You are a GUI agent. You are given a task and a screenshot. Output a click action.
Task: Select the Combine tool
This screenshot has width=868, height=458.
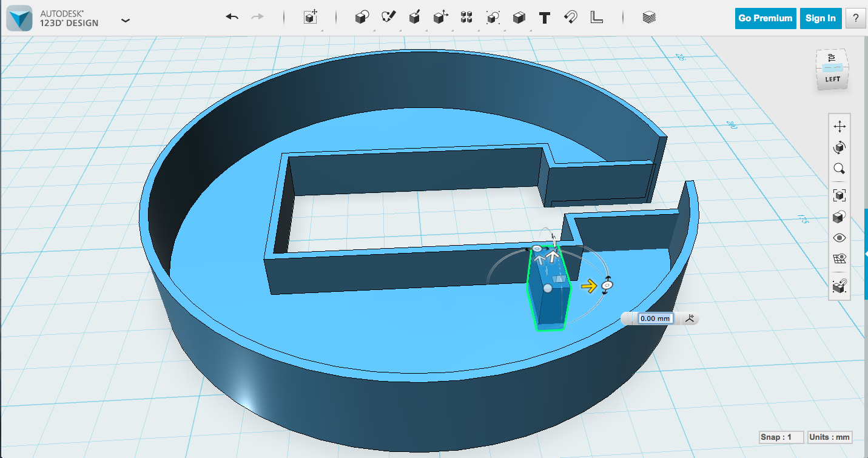492,18
